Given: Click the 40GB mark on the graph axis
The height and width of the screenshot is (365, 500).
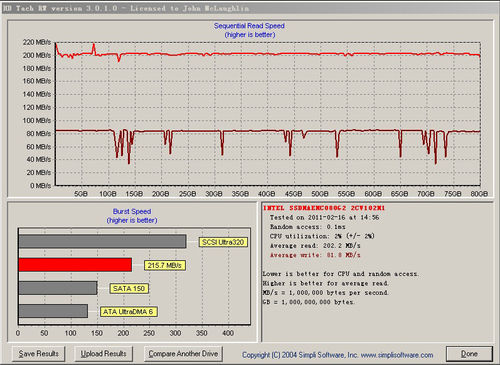Looking at the screenshot, I should (x=267, y=194).
